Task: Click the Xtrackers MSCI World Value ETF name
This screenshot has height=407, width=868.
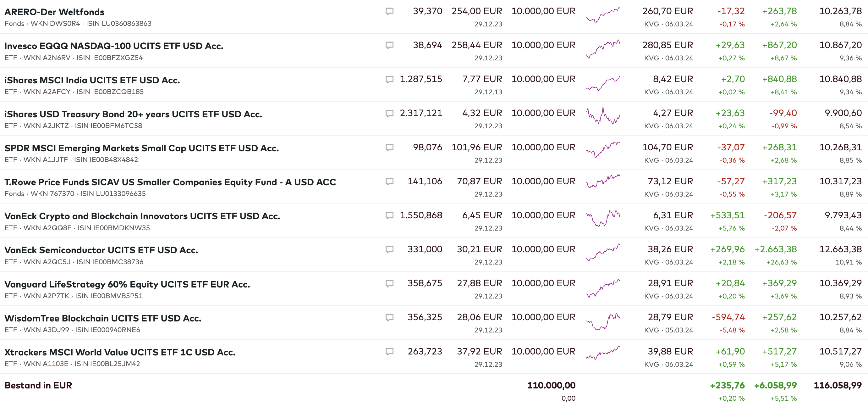Action: (120, 352)
